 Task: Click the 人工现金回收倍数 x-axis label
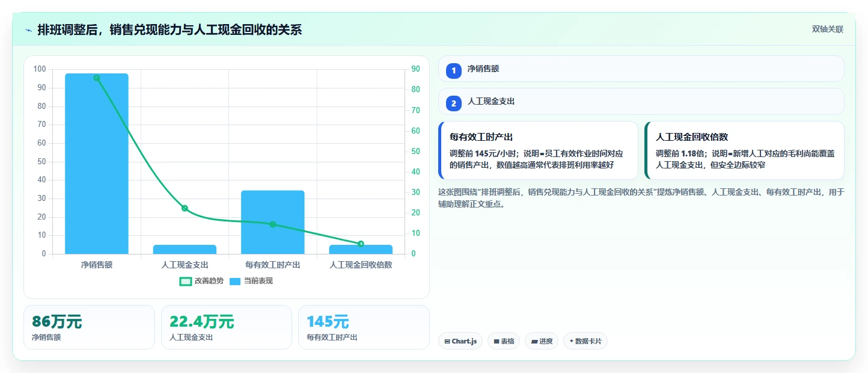(361, 265)
